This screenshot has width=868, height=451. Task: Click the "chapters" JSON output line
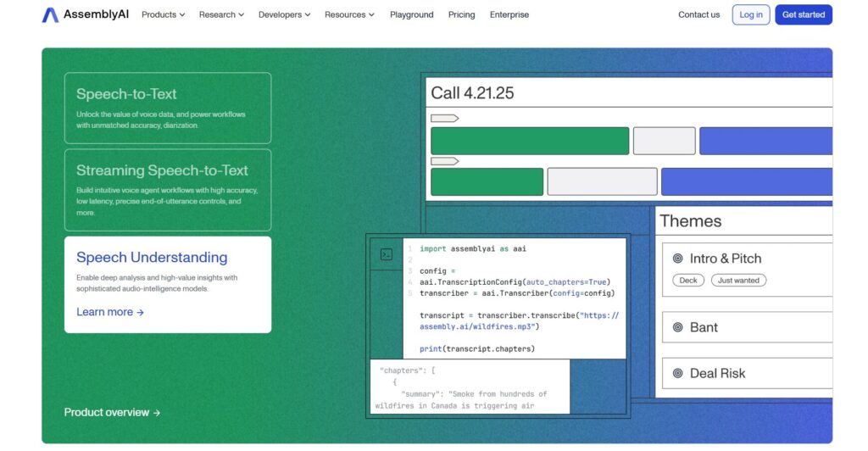408,370
